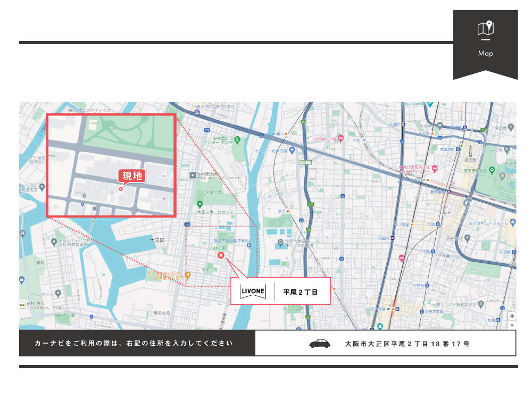
Task: Click the 通天閣 tower landmark icon
Action: click(470, 151)
